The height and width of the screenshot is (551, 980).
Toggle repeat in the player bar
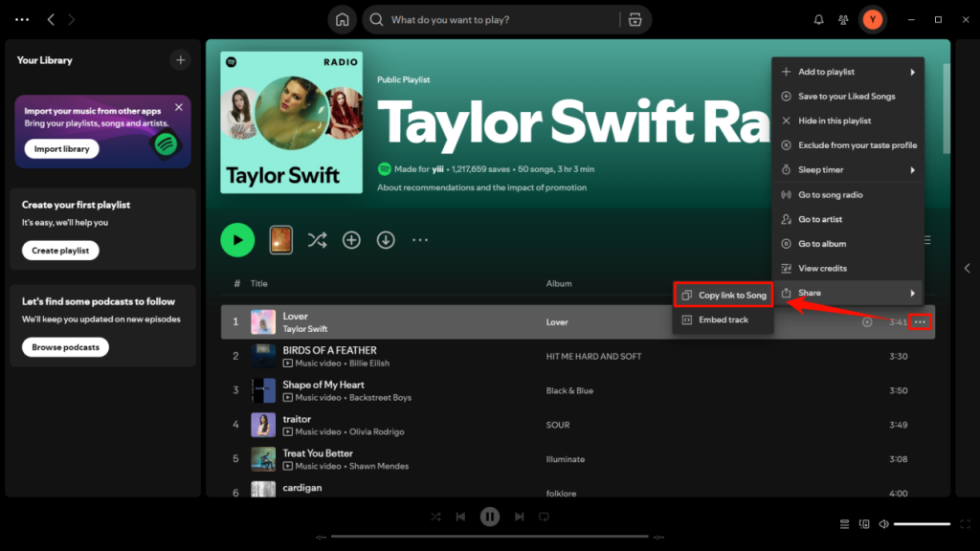pyautogui.click(x=544, y=517)
